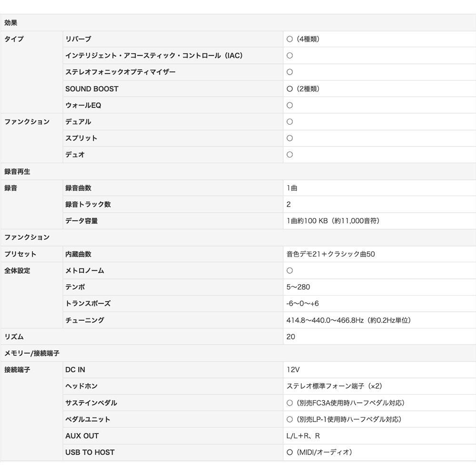This screenshot has height=476, width=476.
Task: Click the チューニング frequency range value
Action: 348,320
